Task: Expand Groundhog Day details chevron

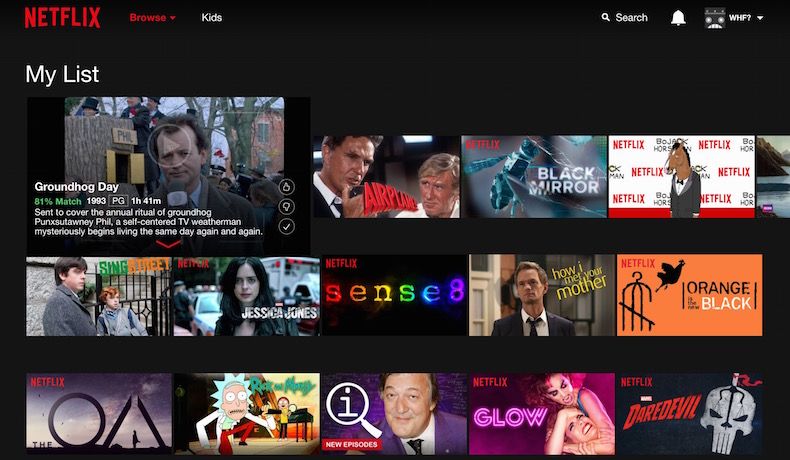Action: click(x=168, y=244)
